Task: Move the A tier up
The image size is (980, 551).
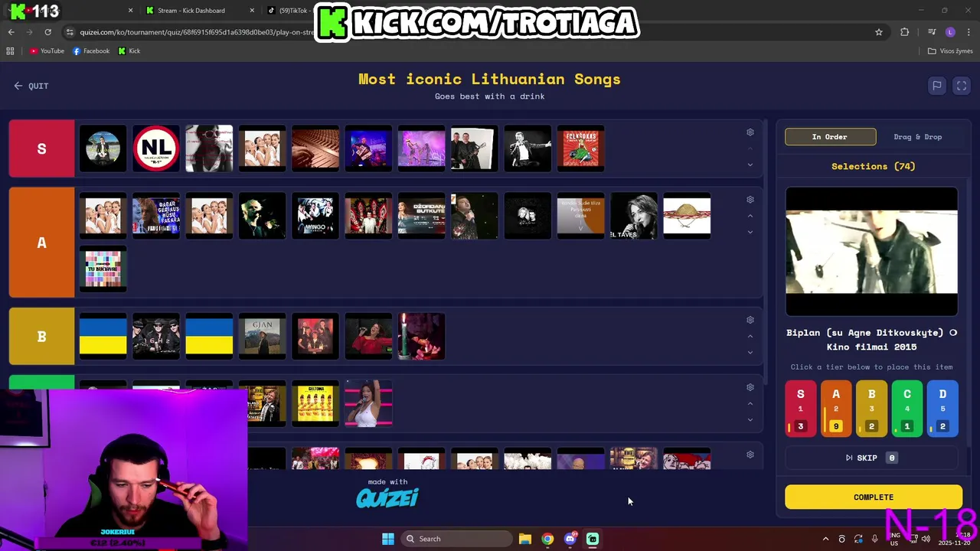Action: (x=750, y=216)
